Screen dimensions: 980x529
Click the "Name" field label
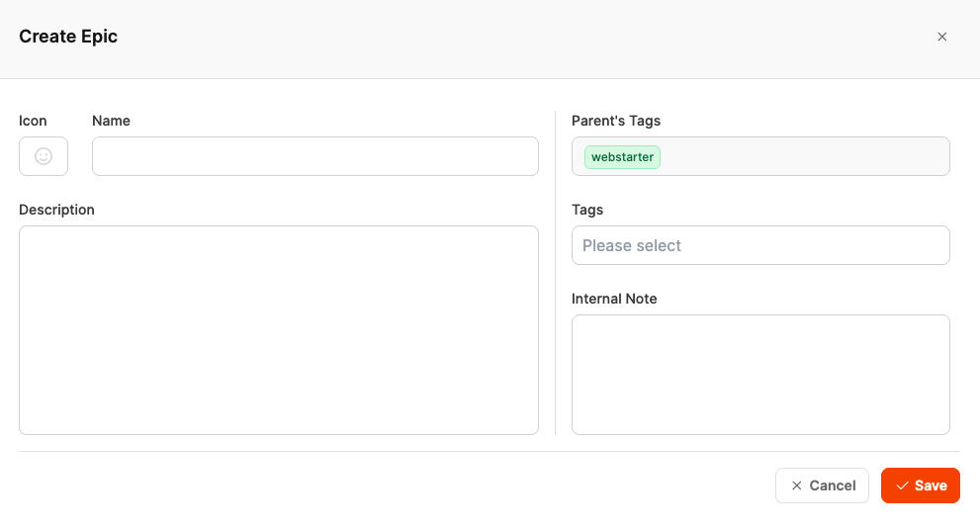(x=111, y=121)
